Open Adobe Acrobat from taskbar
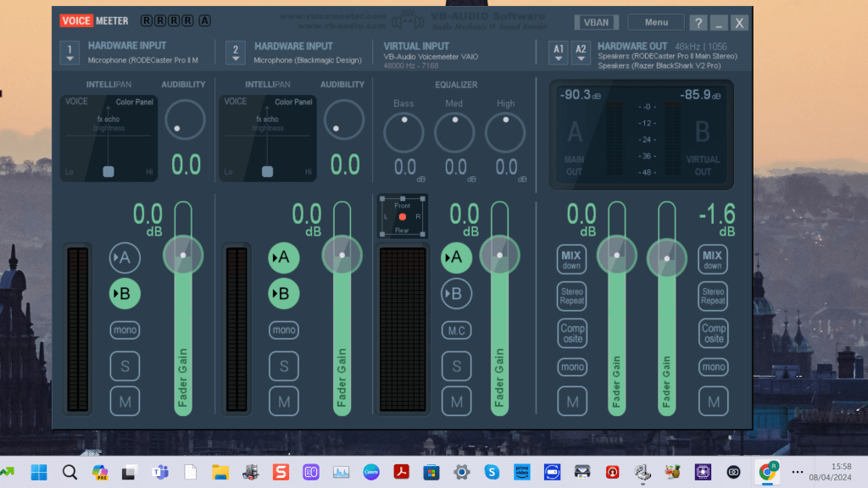Image resolution: width=868 pixels, height=488 pixels. (401, 472)
